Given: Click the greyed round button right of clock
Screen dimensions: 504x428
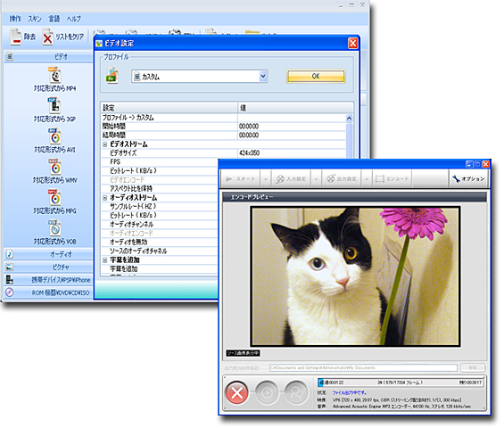Looking at the screenshot, I should pos(296,392).
